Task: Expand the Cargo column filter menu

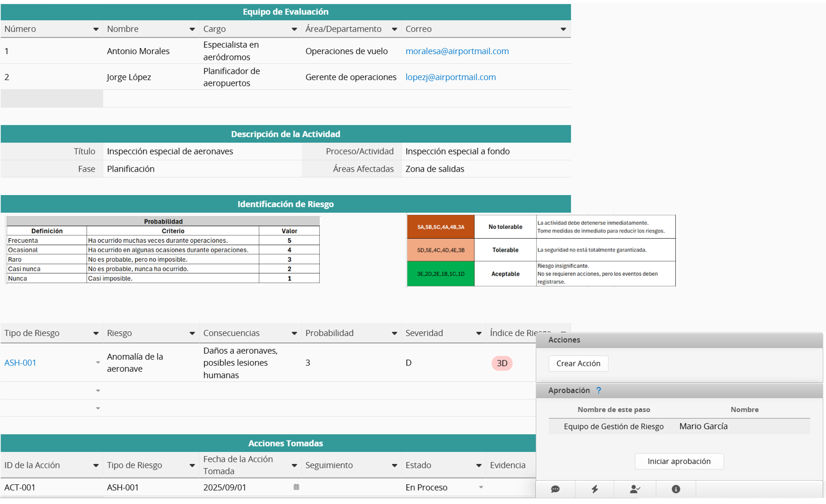Action: point(294,30)
